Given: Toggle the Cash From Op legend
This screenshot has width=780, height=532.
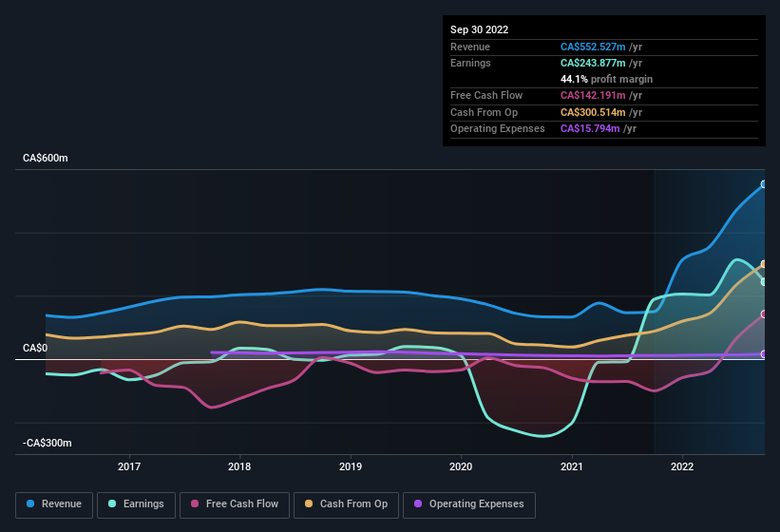Looking at the screenshot, I should click(346, 504).
